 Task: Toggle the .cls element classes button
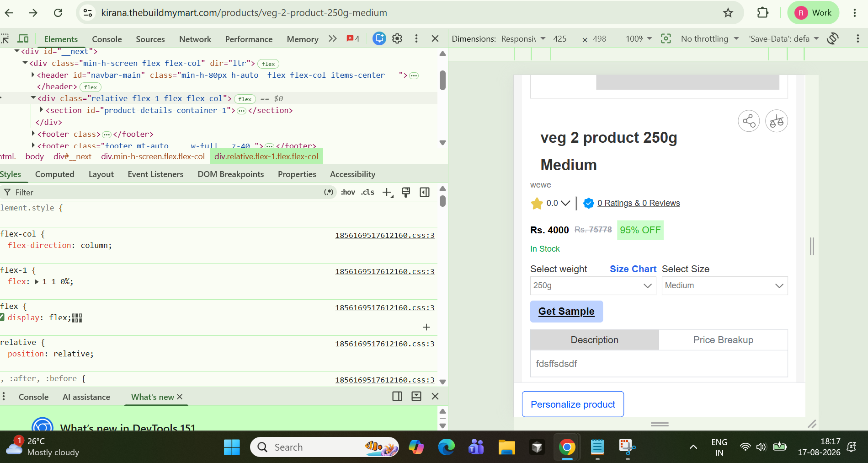(x=367, y=192)
